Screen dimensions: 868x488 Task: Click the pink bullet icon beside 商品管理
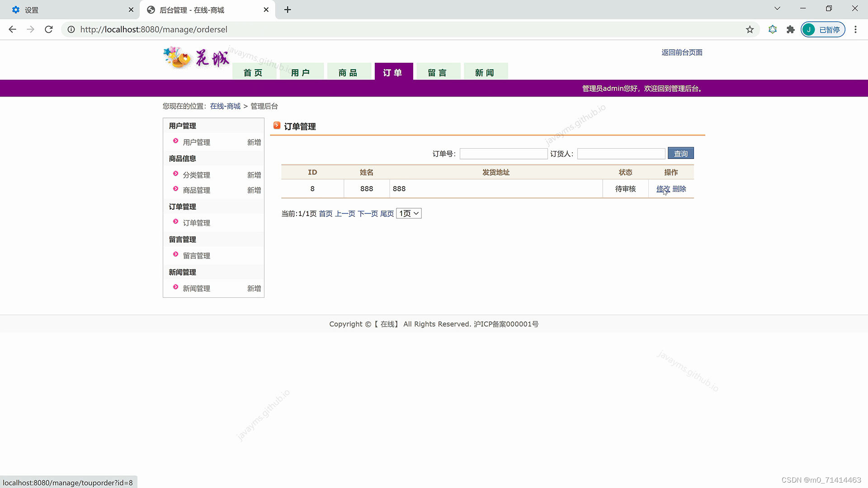(x=176, y=189)
